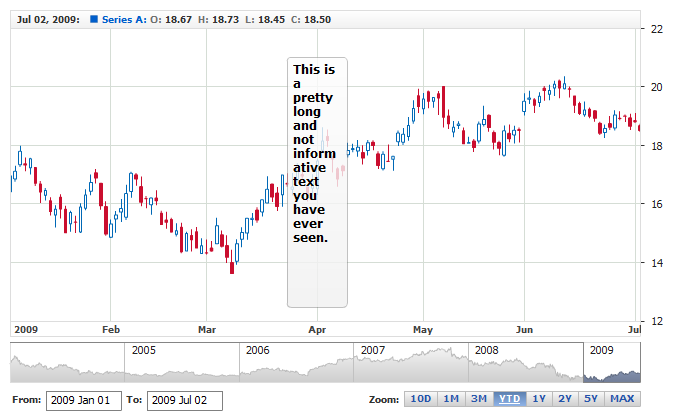The height and width of the screenshot is (420, 700).
Task: Focus the To date field
Action: (184, 400)
